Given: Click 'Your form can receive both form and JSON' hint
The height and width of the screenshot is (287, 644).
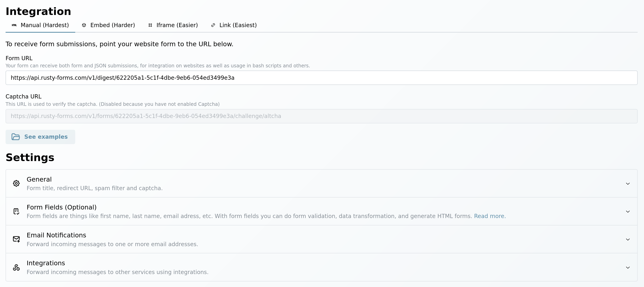Looking at the screenshot, I should 158,66.
